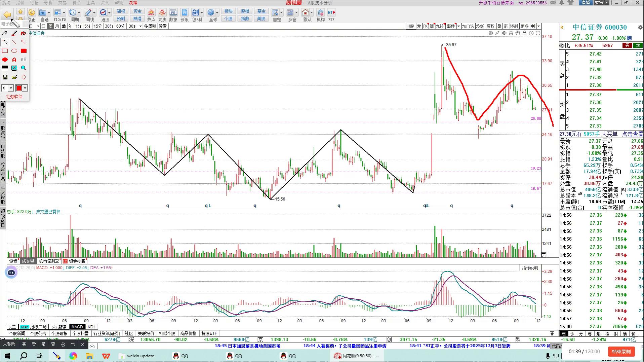
Task: Open the ETF toolbar icon
Action: [x=331, y=15]
